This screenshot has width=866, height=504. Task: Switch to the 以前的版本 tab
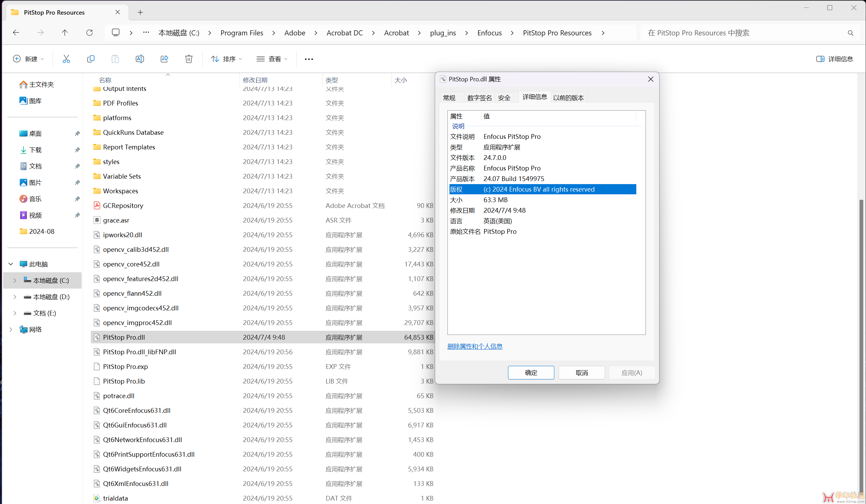coord(568,98)
